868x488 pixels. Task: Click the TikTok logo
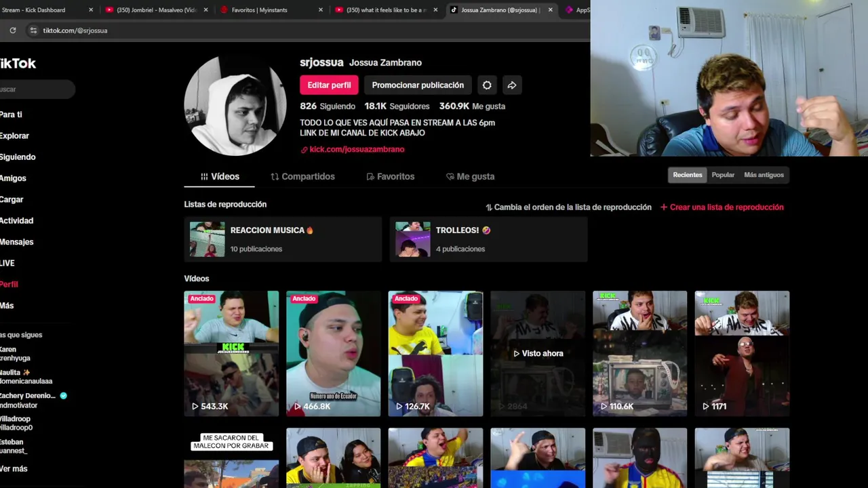click(18, 64)
